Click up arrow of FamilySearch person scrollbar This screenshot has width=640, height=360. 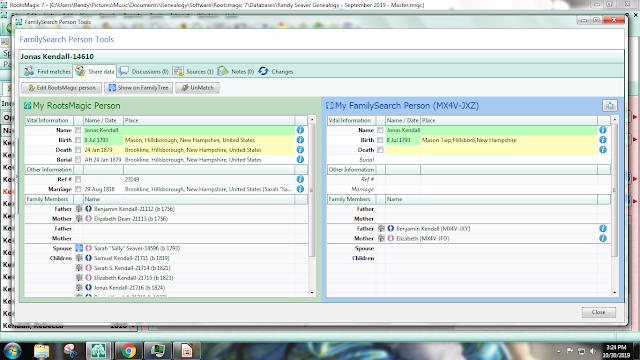(x=615, y=120)
